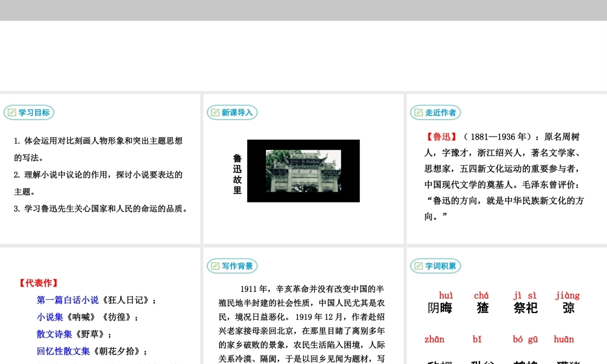607x364 pixels.
Task: Click the pinyin bǐ
Action: point(477,339)
